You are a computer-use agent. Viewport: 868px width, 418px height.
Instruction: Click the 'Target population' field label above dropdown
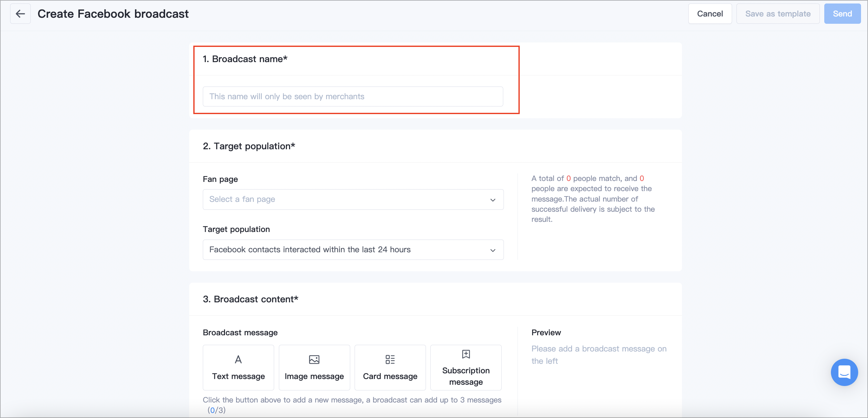[x=236, y=229]
